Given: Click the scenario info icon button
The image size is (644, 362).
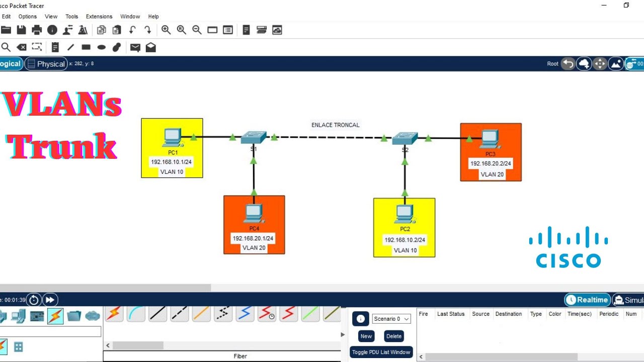Looking at the screenshot, I should (360, 319).
